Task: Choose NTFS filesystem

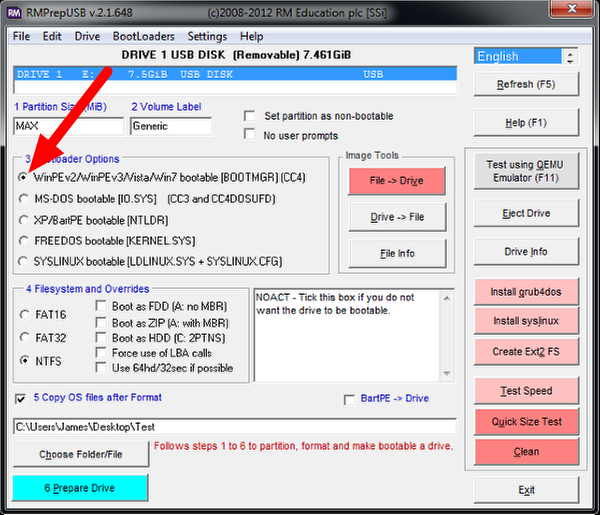Action: coord(24,361)
